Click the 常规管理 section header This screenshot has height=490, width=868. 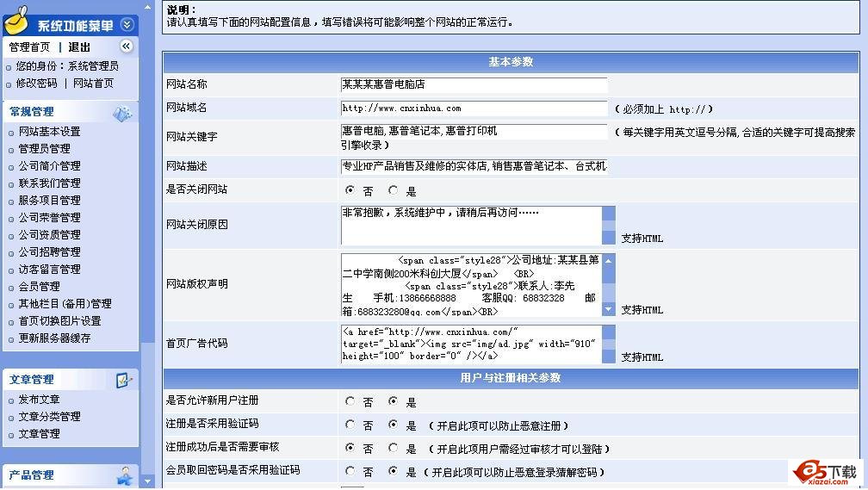click(71, 112)
